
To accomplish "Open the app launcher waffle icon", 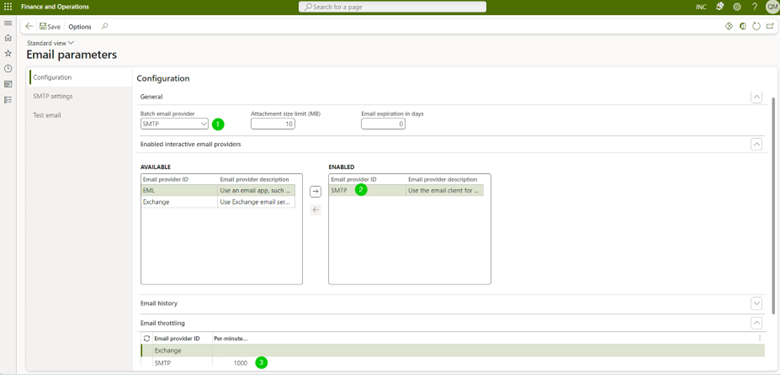I will pos(8,7).
